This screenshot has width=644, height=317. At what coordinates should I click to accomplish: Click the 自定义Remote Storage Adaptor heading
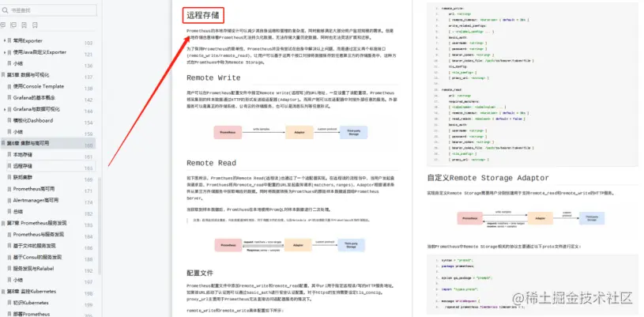tap(488, 178)
